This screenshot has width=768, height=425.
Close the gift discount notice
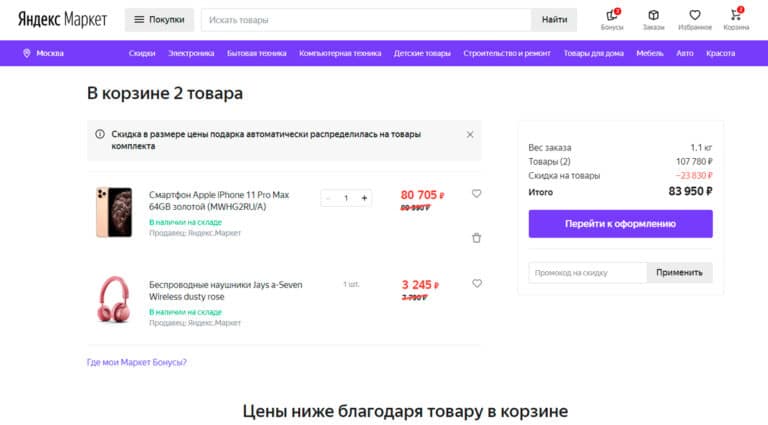pos(470,134)
